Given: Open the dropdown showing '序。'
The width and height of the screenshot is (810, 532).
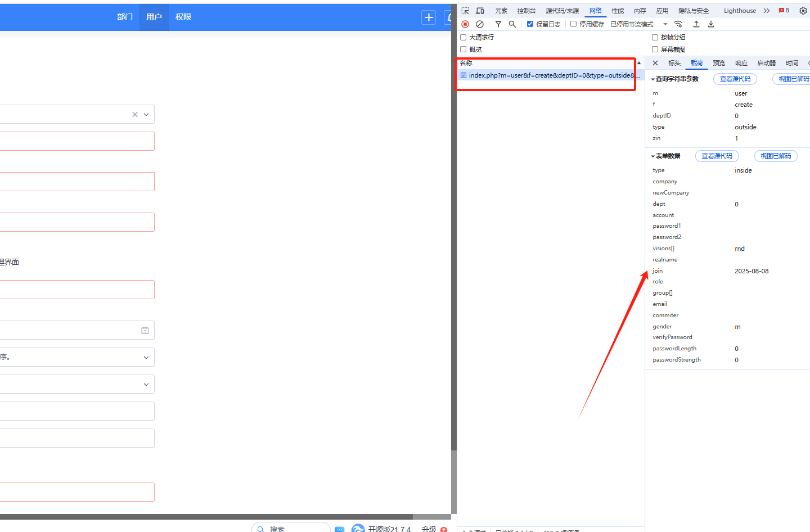Looking at the screenshot, I should click(77, 357).
